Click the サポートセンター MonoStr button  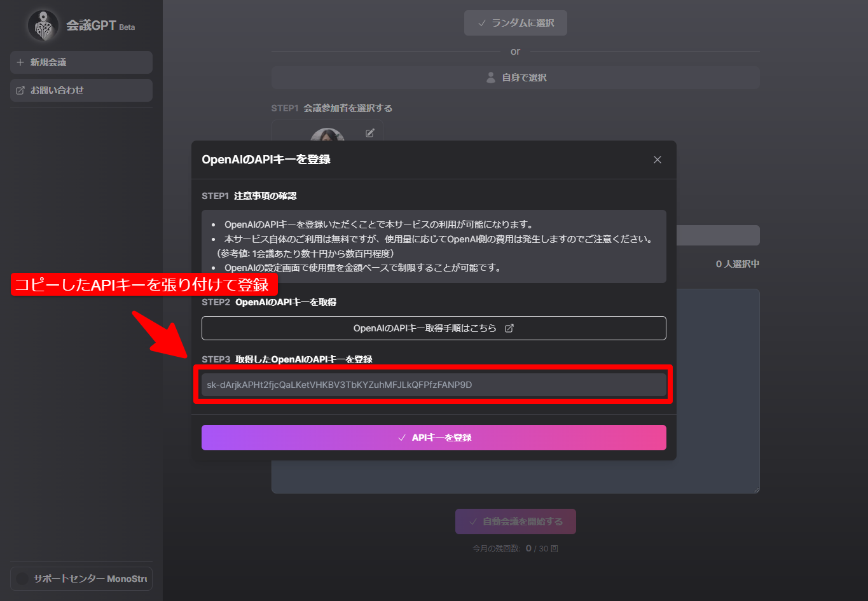[81, 579]
